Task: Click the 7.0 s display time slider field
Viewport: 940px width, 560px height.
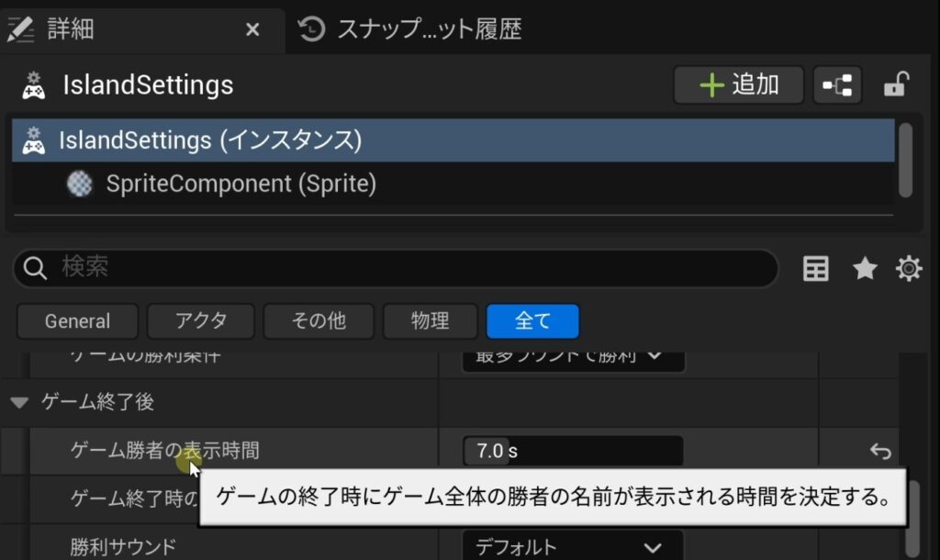Action: [x=573, y=451]
